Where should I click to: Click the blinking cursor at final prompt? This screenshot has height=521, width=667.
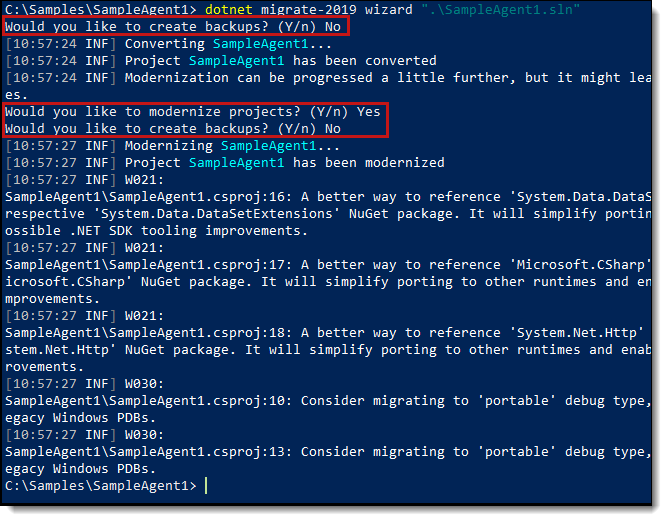(x=206, y=486)
